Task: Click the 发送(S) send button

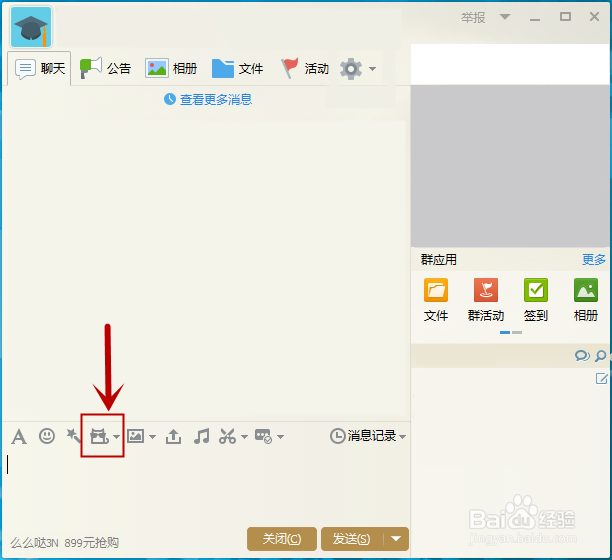Action: pyautogui.click(x=351, y=539)
